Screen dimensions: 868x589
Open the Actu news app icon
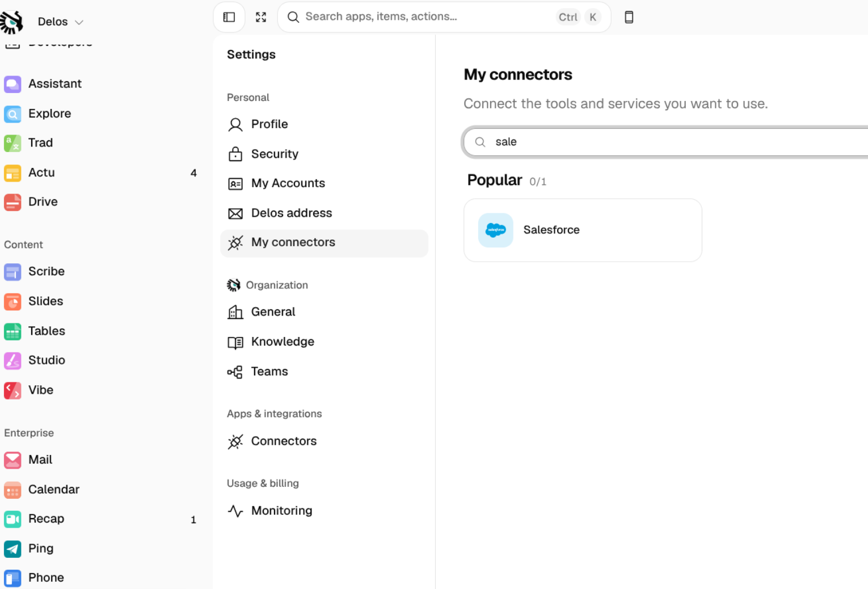click(x=12, y=173)
